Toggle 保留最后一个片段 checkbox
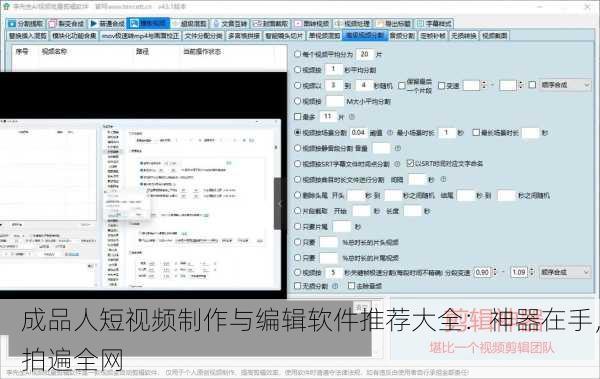 pyautogui.click(x=402, y=85)
